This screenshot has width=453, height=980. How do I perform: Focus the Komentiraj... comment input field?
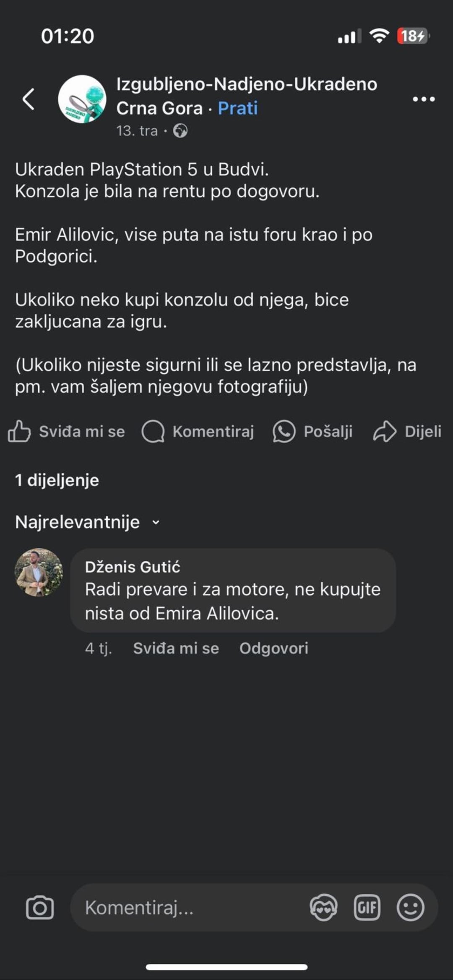tap(189, 907)
